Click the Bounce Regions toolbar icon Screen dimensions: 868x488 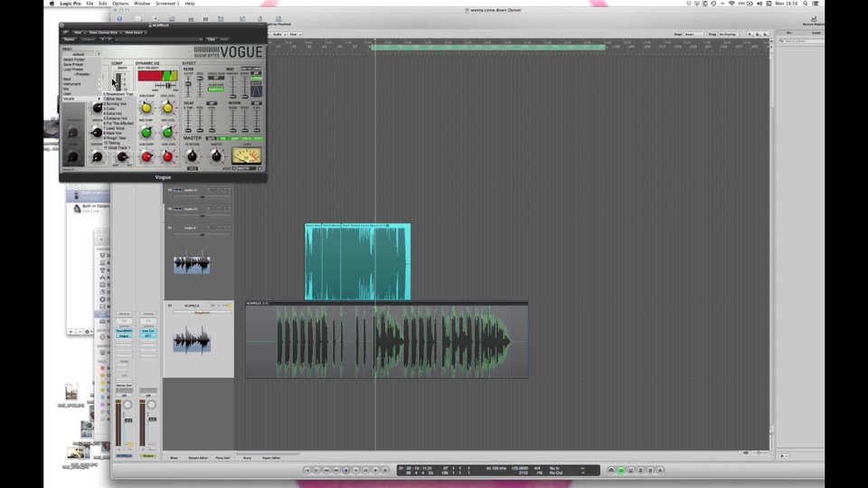(813, 21)
